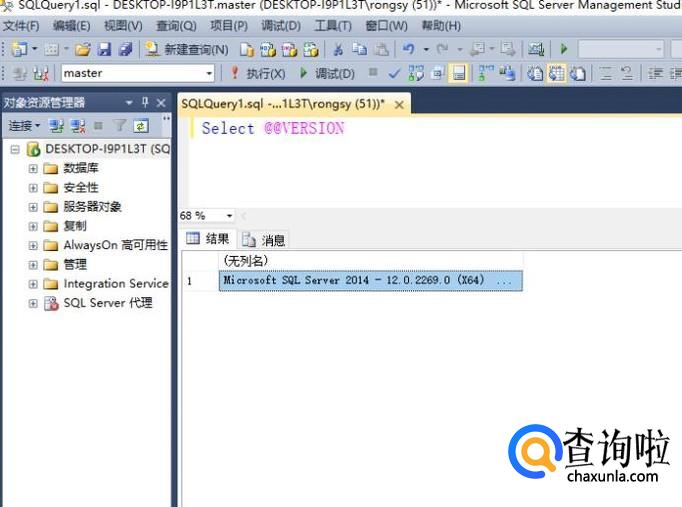Image resolution: width=682 pixels, height=507 pixels.
Task: Select the SQL Server 代理 node
Action: (x=108, y=303)
